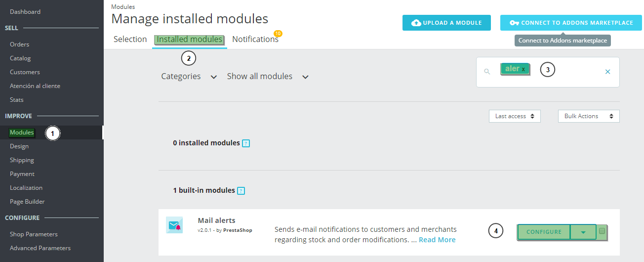Expand the Configure button arrow menu
This screenshot has height=262, width=644.
pyautogui.click(x=583, y=232)
